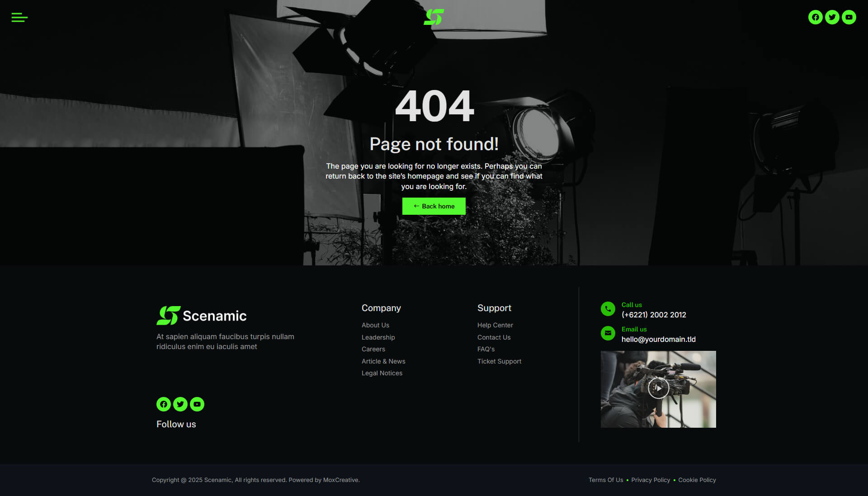Image resolution: width=868 pixels, height=496 pixels.
Task: Open YouTube icon above Follow us
Action: point(197,404)
